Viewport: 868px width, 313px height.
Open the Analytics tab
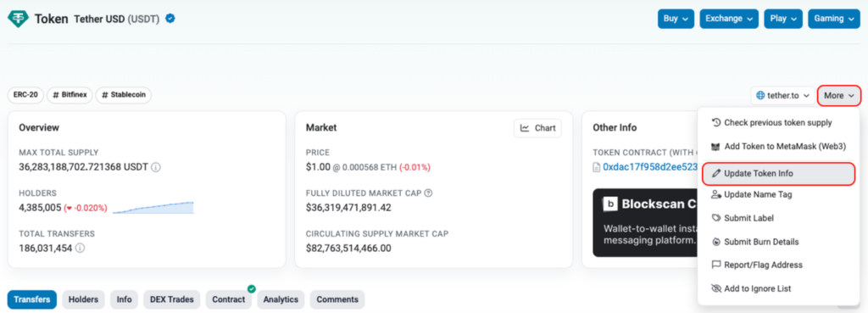(x=281, y=299)
